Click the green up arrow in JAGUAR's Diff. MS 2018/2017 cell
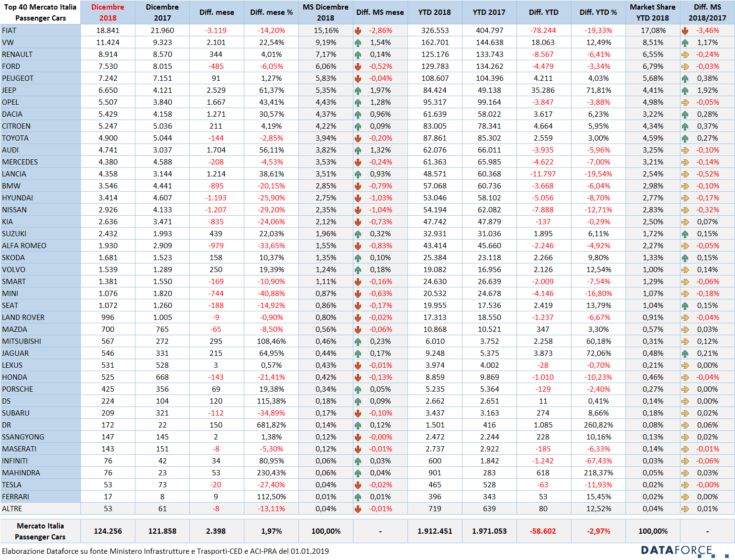The width and height of the screenshot is (735, 560). click(685, 353)
